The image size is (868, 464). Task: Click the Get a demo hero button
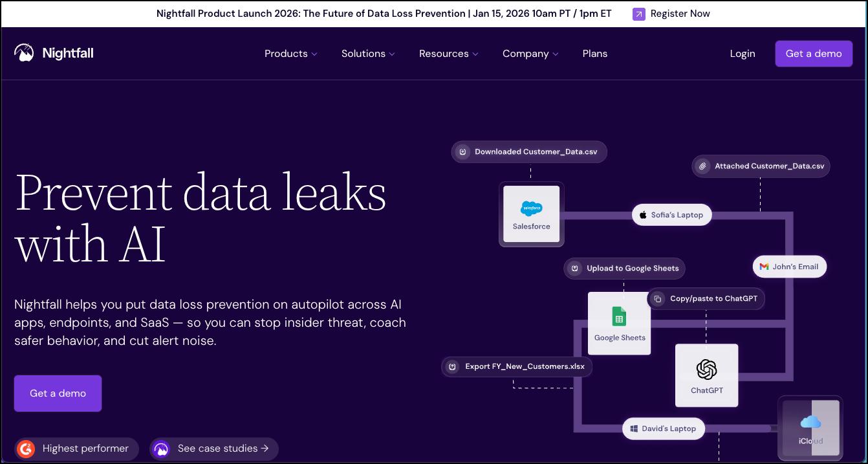(58, 393)
